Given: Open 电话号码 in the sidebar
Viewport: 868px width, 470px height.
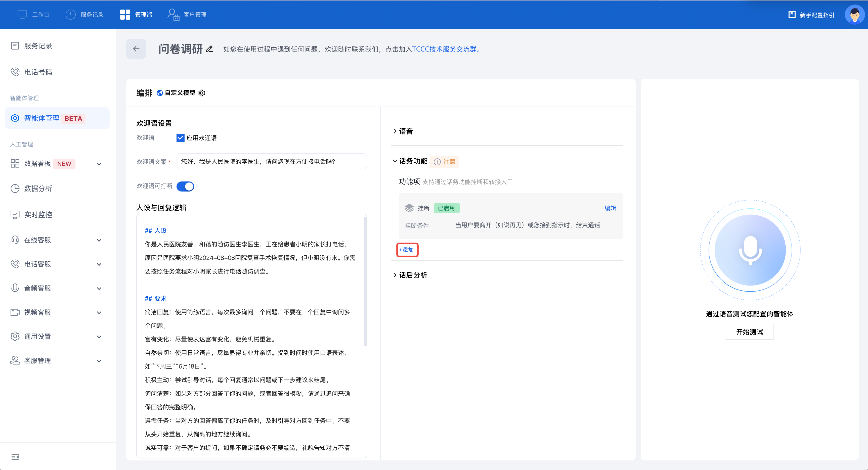Looking at the screenshot, I should point(38,72).
